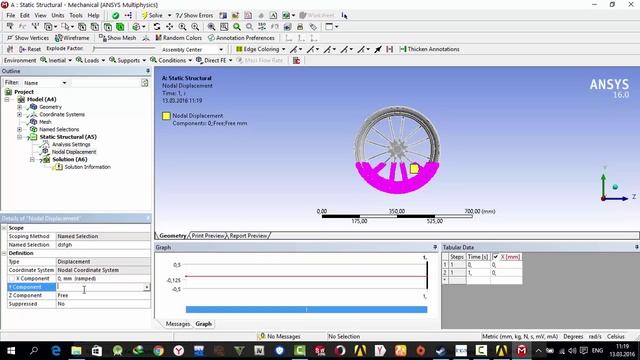Screen dimensions: 640x360
Task: Click the red icon after Mass Flow Rate
Action: (297, 60)
